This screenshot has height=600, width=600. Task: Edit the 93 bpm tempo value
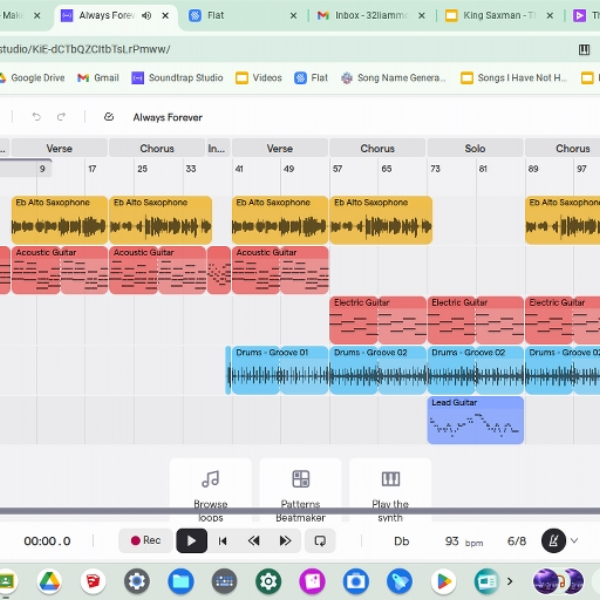click(452, 541)
